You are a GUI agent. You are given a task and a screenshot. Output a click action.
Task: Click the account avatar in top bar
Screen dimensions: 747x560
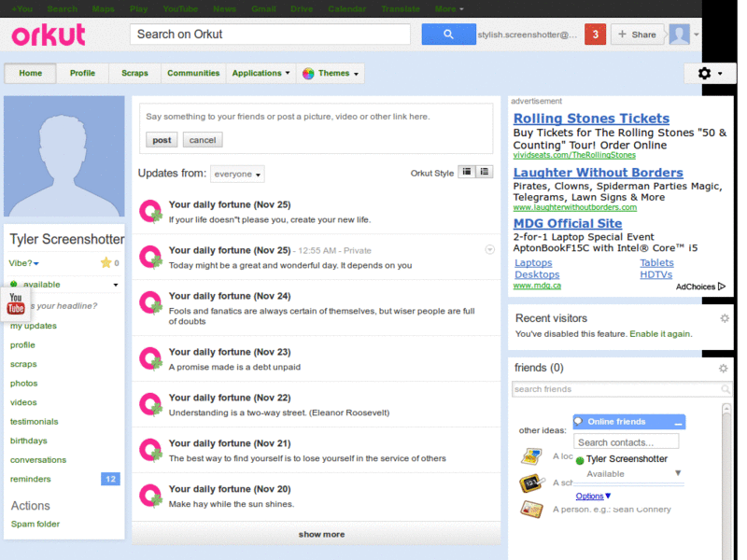click(x=679, y=35)
